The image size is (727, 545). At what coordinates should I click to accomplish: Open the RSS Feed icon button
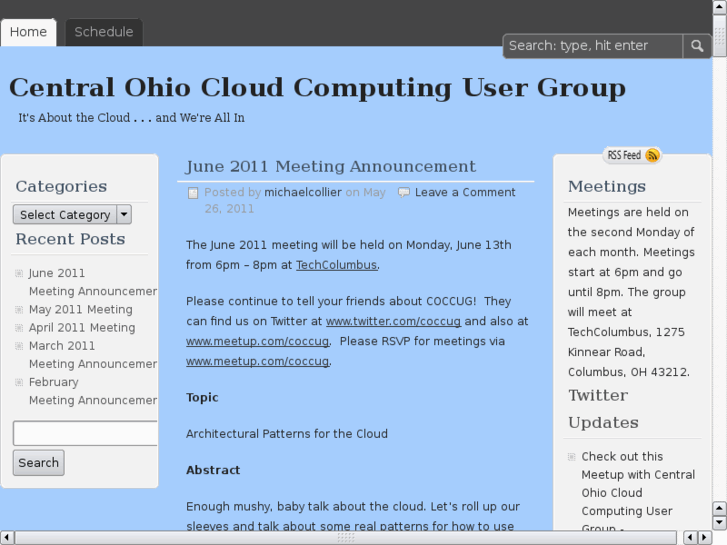pyautogui.click(x=632, y=155)
